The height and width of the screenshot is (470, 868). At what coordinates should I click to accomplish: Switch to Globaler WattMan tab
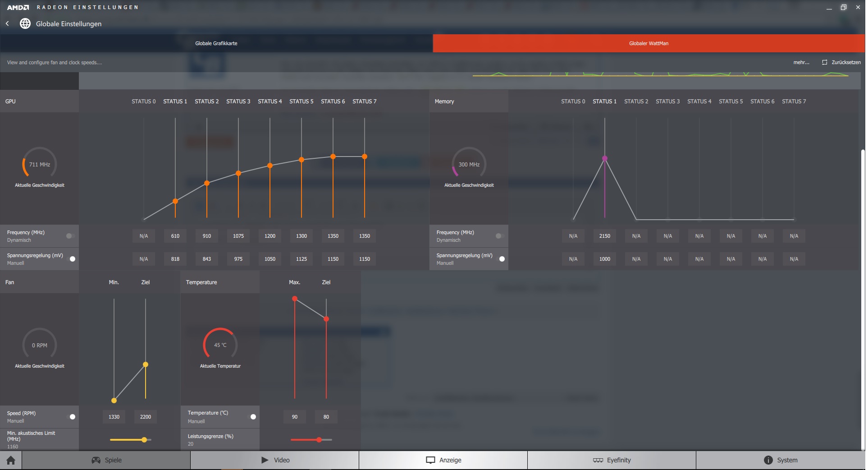click(649, 43)
